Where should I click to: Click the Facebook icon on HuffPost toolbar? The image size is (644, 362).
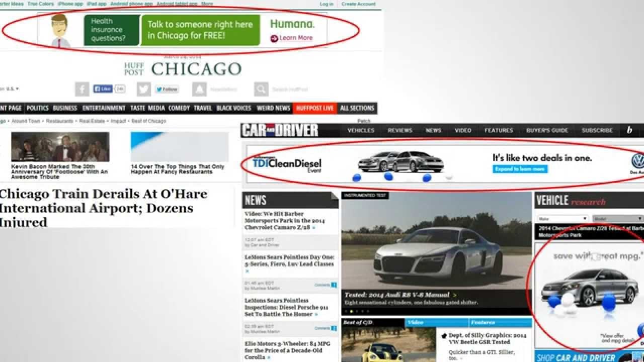pyautogui.click(x=82, y=89)
